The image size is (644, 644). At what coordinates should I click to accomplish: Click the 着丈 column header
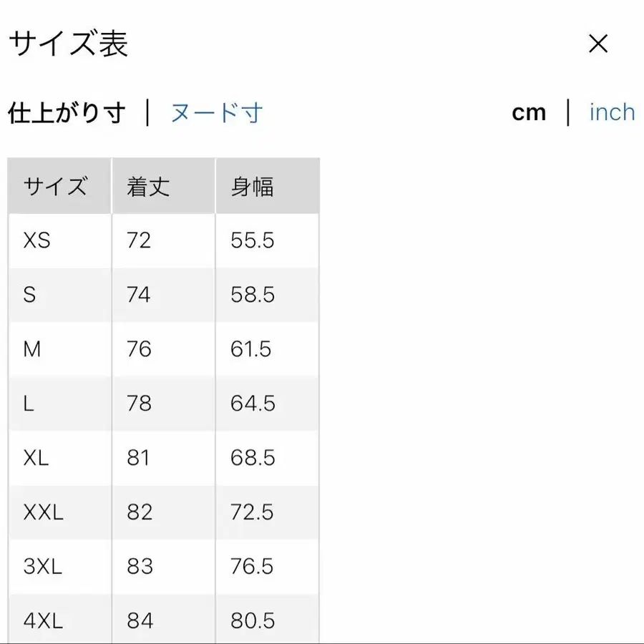tap(148, 186)
